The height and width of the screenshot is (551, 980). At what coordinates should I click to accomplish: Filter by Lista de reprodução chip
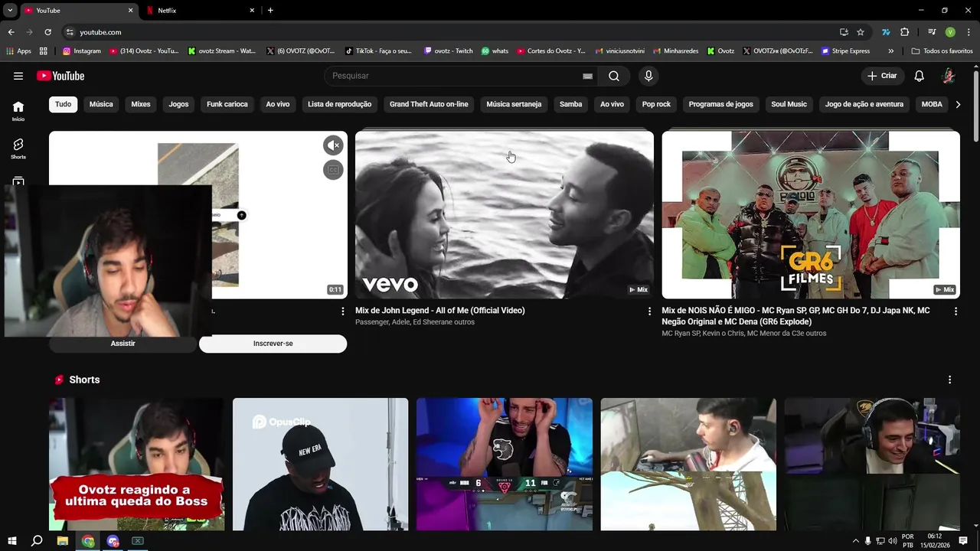click(x=339, y=104)
